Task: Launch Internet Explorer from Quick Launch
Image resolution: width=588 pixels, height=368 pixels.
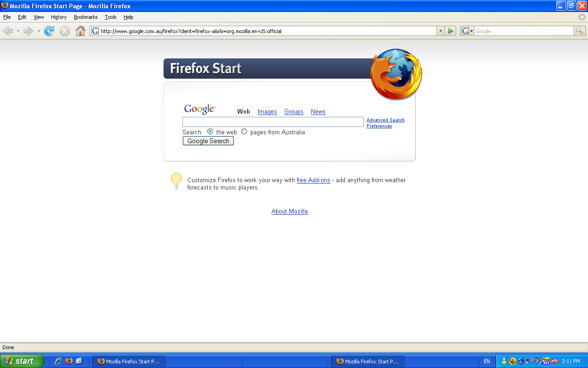Action: pos(58,361)
